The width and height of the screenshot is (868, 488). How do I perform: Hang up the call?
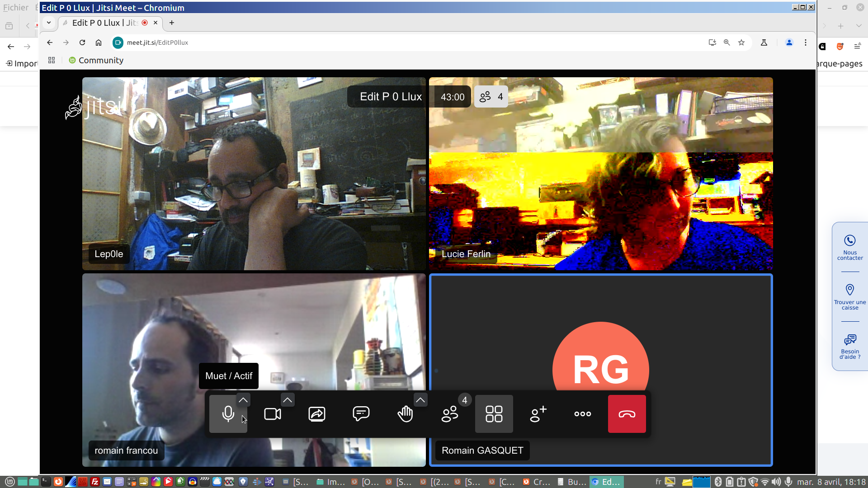pyautogui.click(x=627, y=414)
